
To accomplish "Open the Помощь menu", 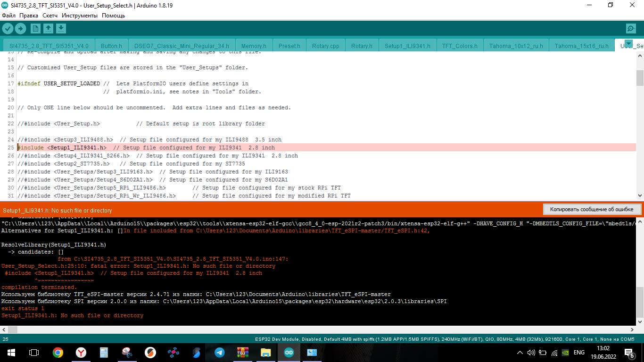I will 114,16.
